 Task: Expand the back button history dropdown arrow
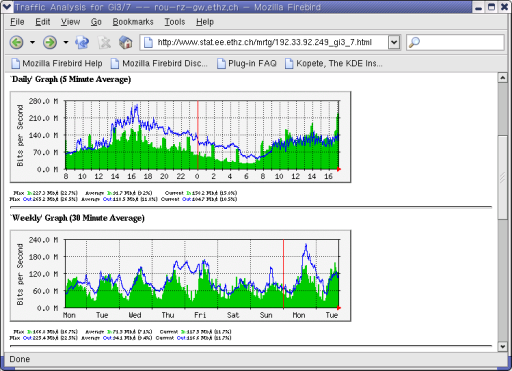pyautogui.click(x=32, y=42)
